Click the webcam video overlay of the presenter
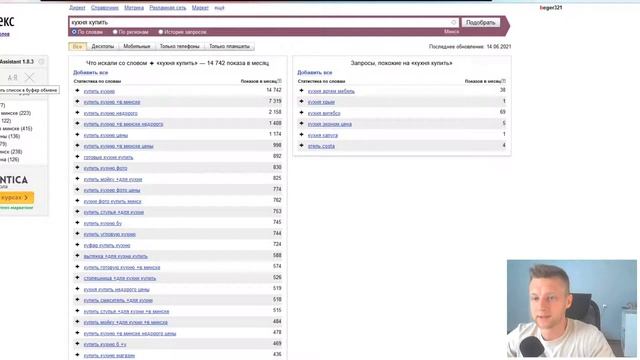The width and height of the screenshot is (640, 360). pyautogui.click(x=572, y=309)
